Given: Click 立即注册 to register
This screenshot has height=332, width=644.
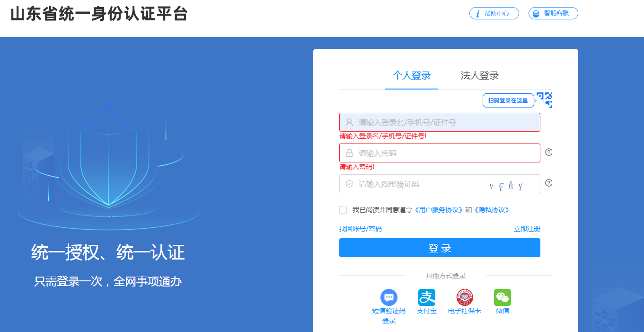Looking at the screenshot, I should coord(527,229).
